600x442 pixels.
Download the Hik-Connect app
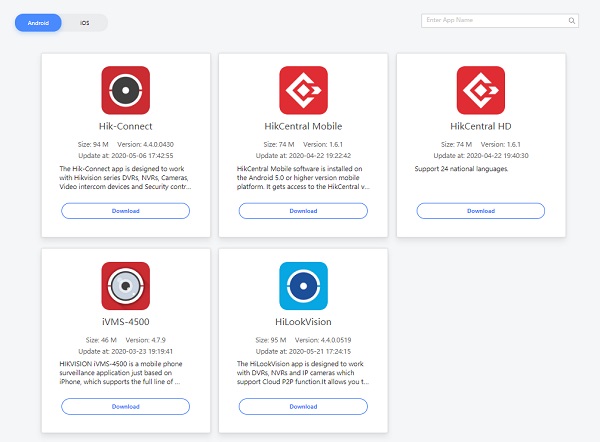(125, 211)
